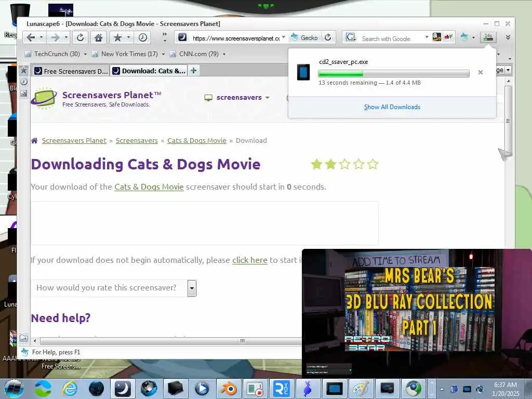Screen dimensions: 532x399
Task: Open History with the clock toolbar icon
Action: [143, 37]
